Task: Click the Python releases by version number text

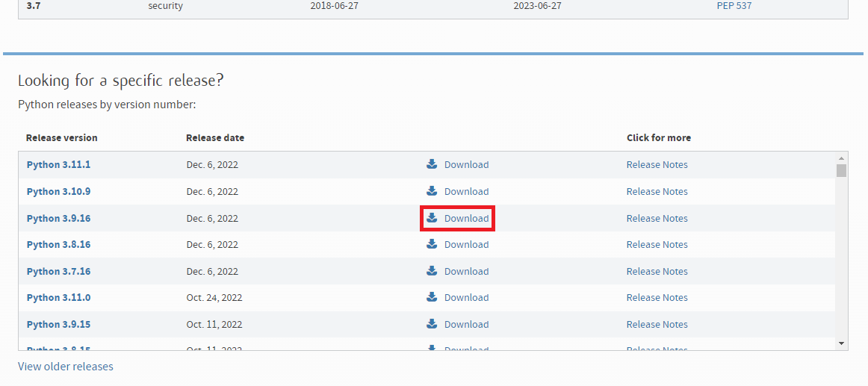Action: point(107,105)
